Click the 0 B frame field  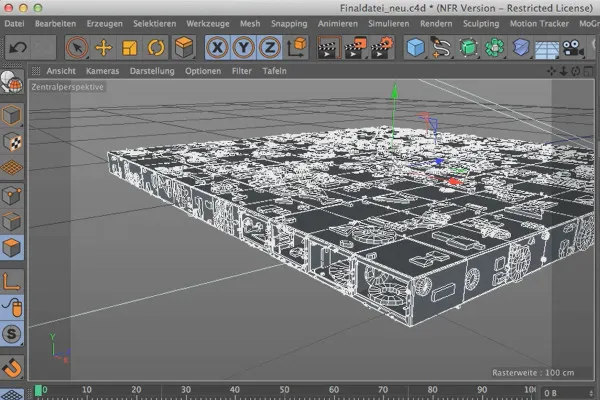tap(567, 393)
